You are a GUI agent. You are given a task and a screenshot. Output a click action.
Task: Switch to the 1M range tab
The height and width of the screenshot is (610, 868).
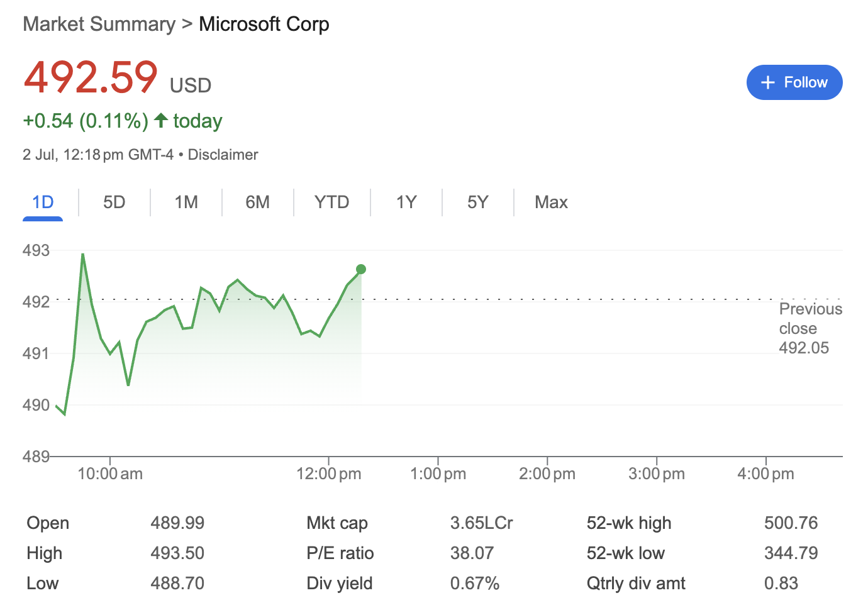pyautogui.click(x=186, y=202)
